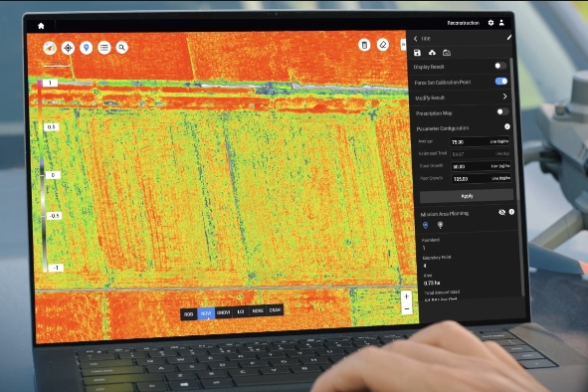Click the Poor Growth input field
Image resolution: width=588 pixels, height=392 pixels.
tap(482, 178)
